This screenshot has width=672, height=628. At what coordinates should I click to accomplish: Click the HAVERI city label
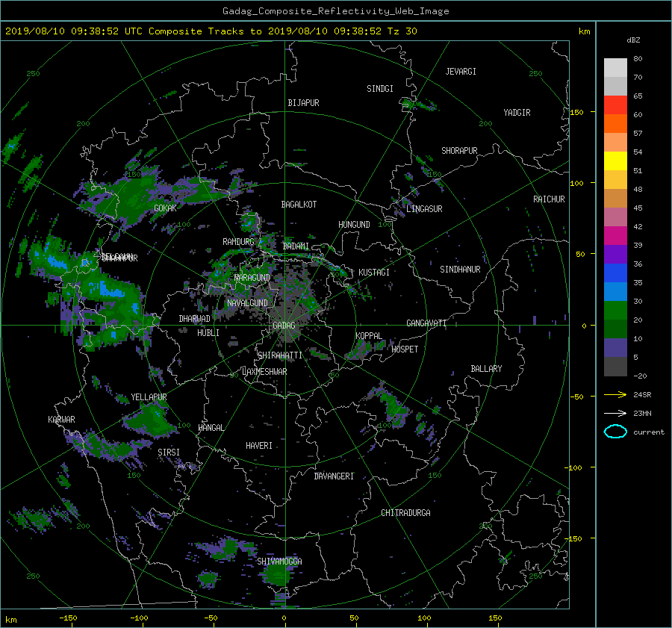(x=259, y=446)
